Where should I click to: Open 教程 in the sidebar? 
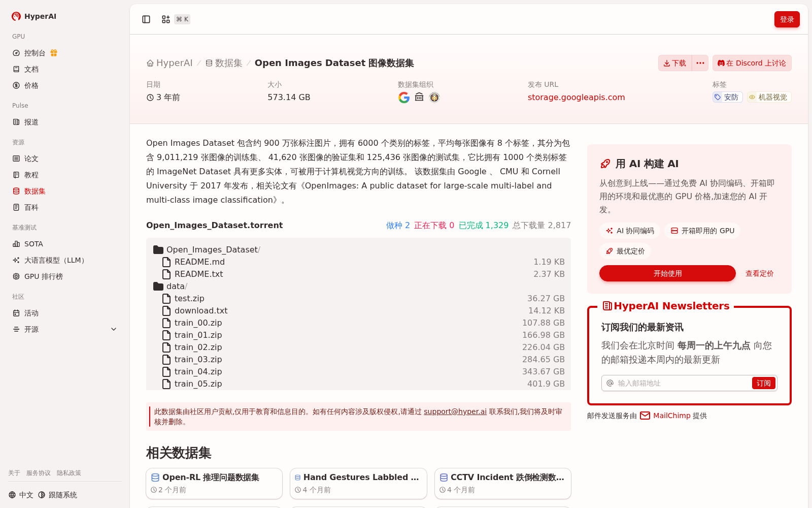tap(31, 175)
